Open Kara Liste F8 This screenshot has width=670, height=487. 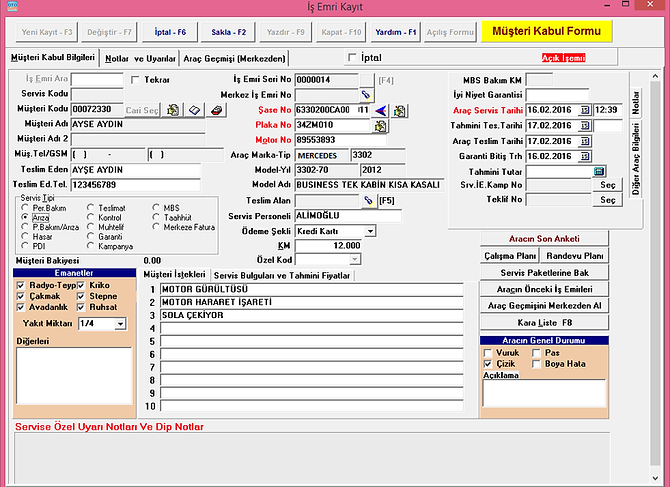coord(544,323)
